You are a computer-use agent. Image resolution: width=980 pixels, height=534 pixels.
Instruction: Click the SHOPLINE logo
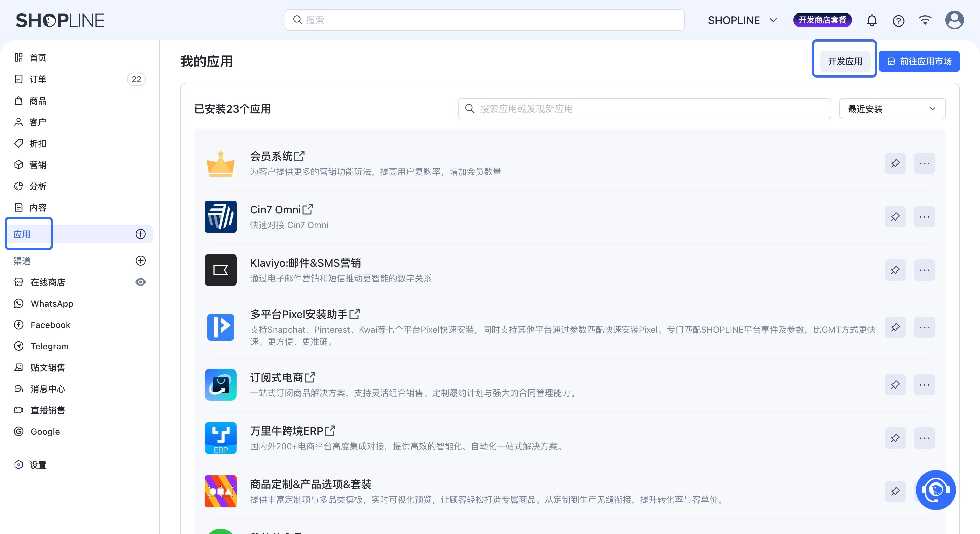tap(60, 20)
